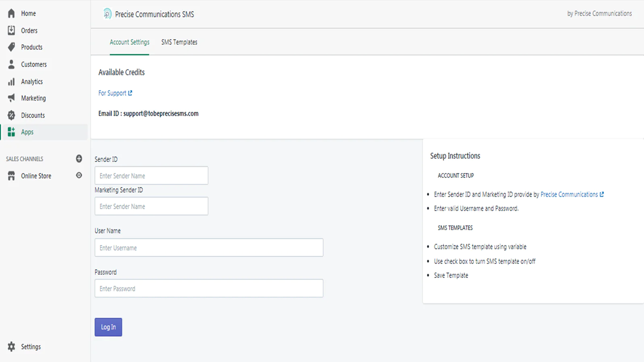Click the Password input field

[x=209, y=288]
